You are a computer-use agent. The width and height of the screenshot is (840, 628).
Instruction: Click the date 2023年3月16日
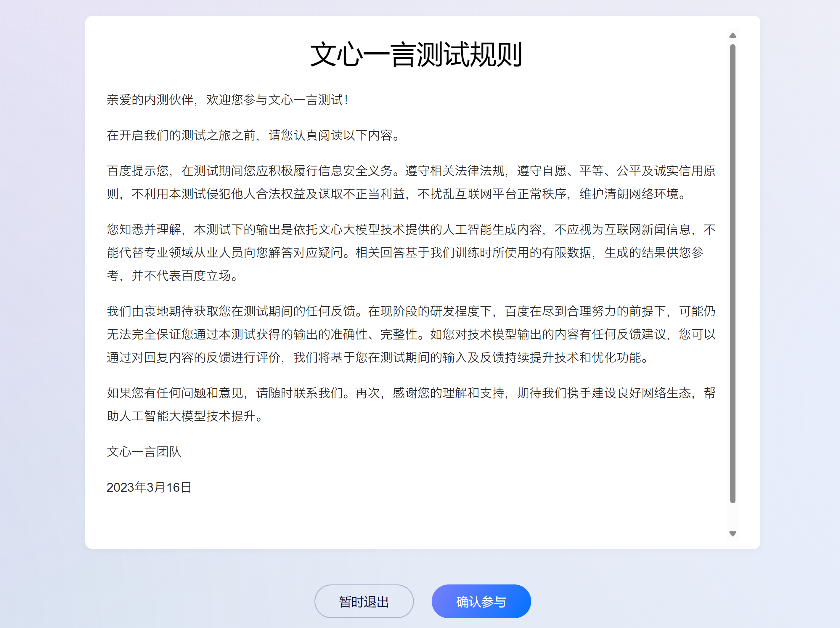point(149,487)
